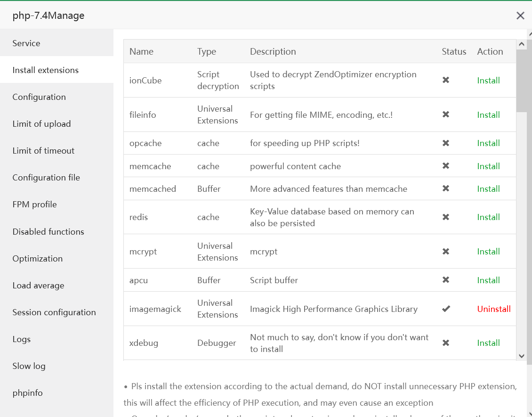Click the X status icon for opcache

[x=446, y=143]
